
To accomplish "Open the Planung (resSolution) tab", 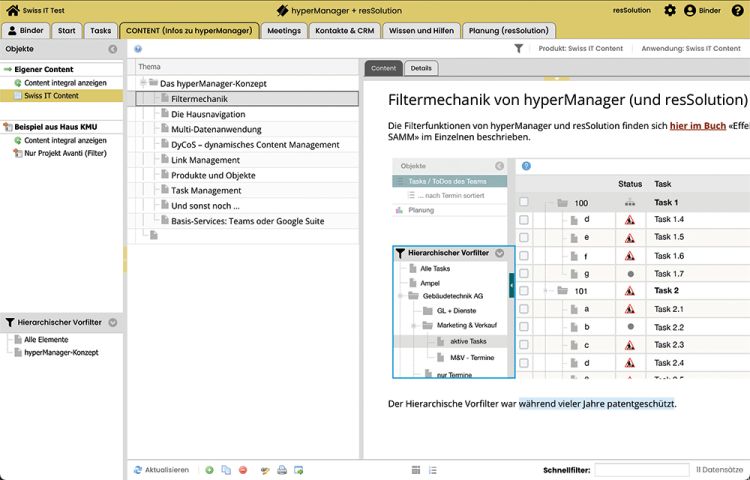I will coord(508,31).
